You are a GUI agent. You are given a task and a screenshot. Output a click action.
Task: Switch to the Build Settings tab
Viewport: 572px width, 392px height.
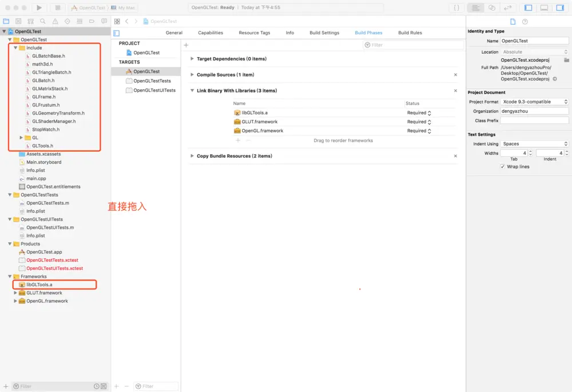click(324, 33)
